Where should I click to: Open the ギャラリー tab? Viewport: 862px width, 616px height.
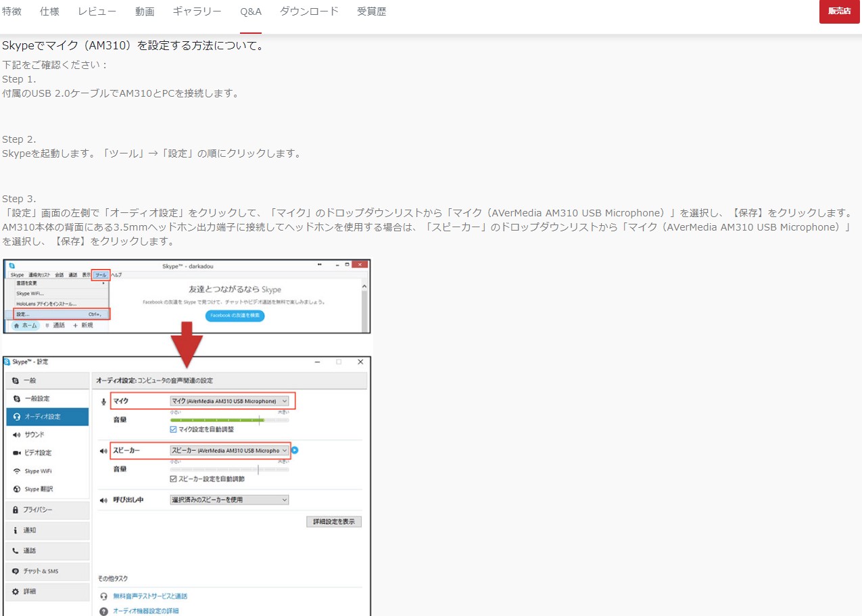pos(197,11)
